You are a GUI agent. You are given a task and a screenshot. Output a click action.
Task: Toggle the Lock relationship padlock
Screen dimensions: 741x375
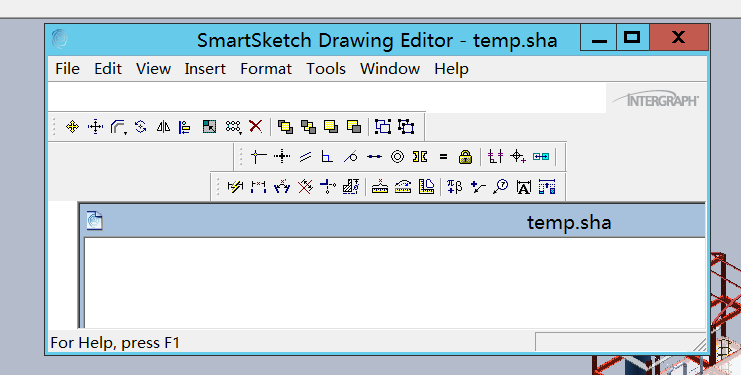(465, 156)
